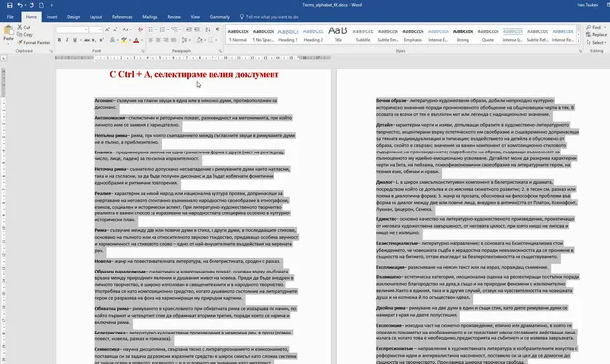The image size is (610, 364).
Task: Increase paragraph indent
Action: 197,30
